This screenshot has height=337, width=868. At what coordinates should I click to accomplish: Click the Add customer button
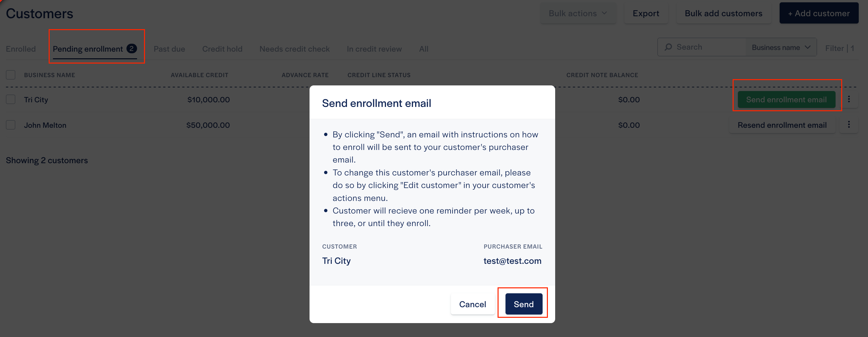(x=819, y=13)
